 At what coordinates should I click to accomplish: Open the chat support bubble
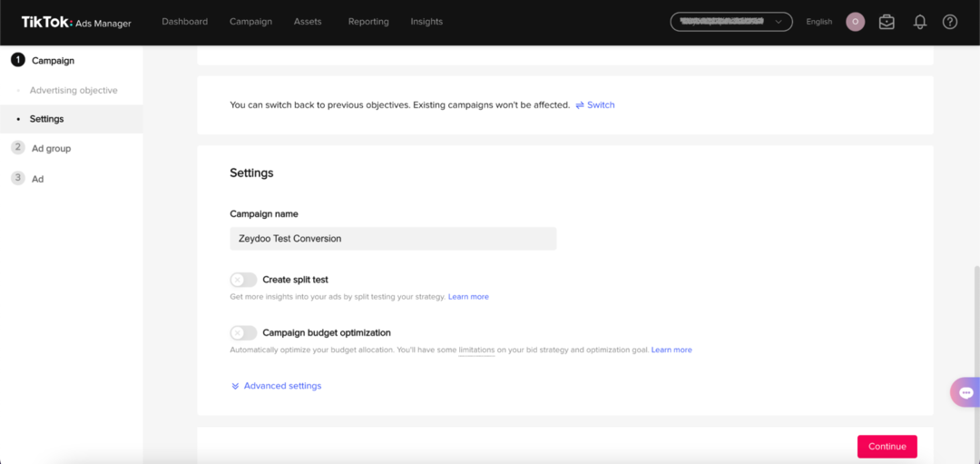coord(965,392)
